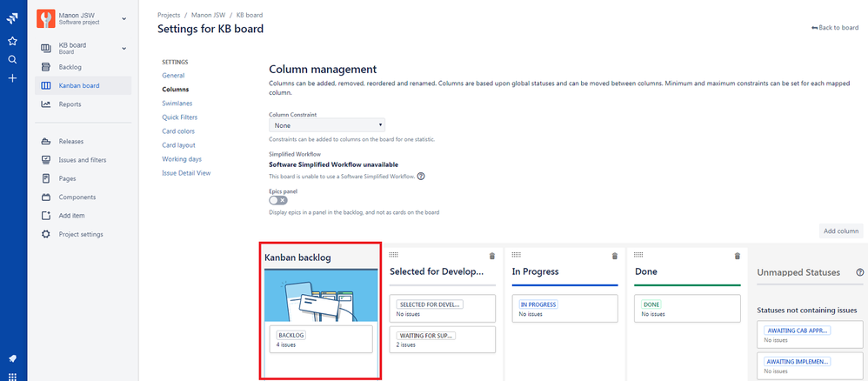Click the Project settings gear icon
This screenshot has height=381, width=868.
[x=46, y=234]
